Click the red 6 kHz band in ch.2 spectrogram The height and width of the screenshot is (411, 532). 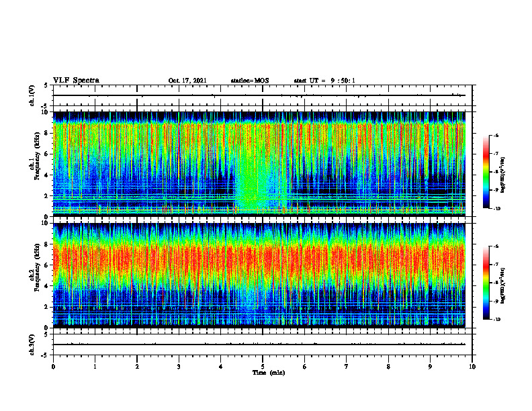click(259, 261)
